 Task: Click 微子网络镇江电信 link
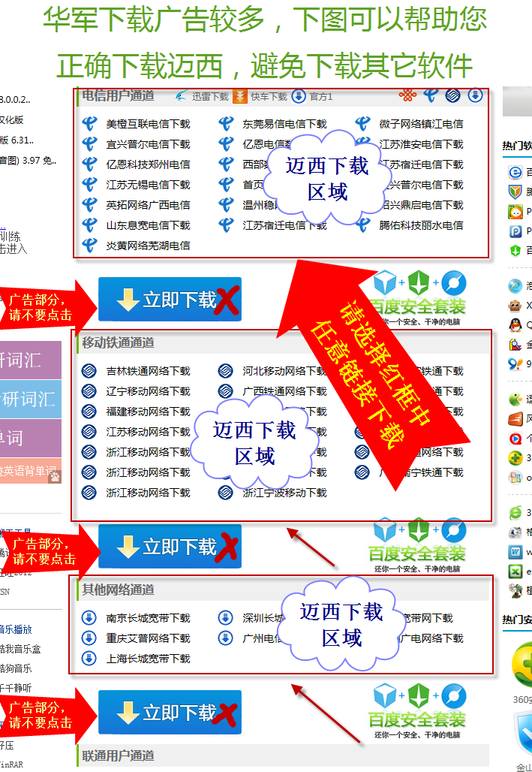pyautogui.click(x=421, y=124)
